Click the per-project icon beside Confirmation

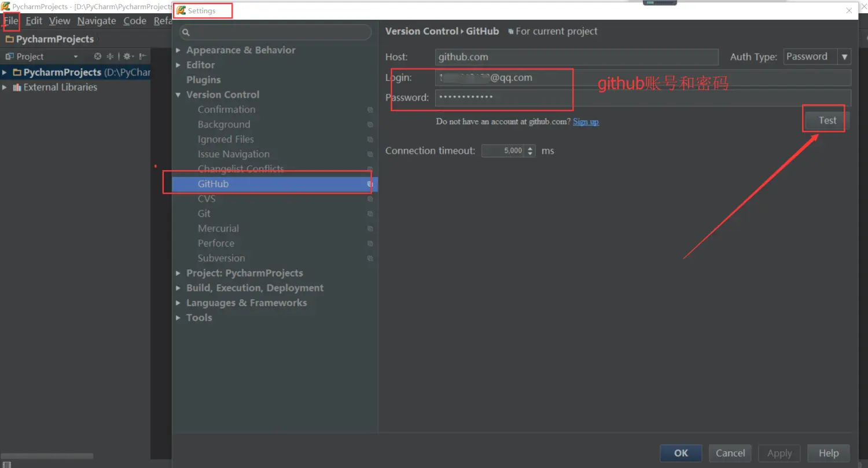click(x=370, y=110)
